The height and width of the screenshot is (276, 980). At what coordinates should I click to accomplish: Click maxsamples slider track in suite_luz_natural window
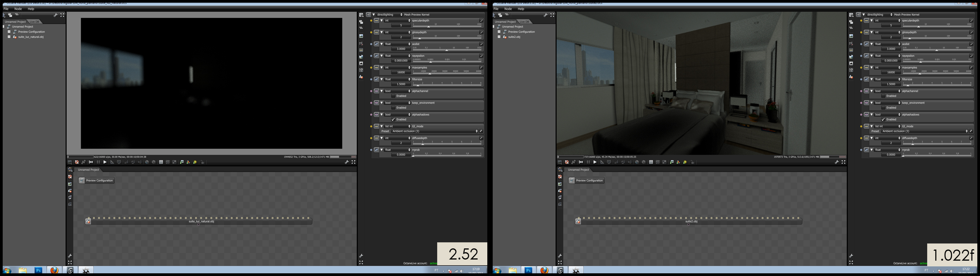click(x=447, y=73)
